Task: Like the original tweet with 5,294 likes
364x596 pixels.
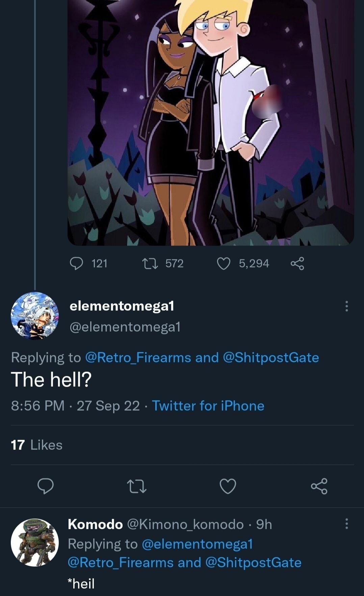Action: tap(223, 264)
